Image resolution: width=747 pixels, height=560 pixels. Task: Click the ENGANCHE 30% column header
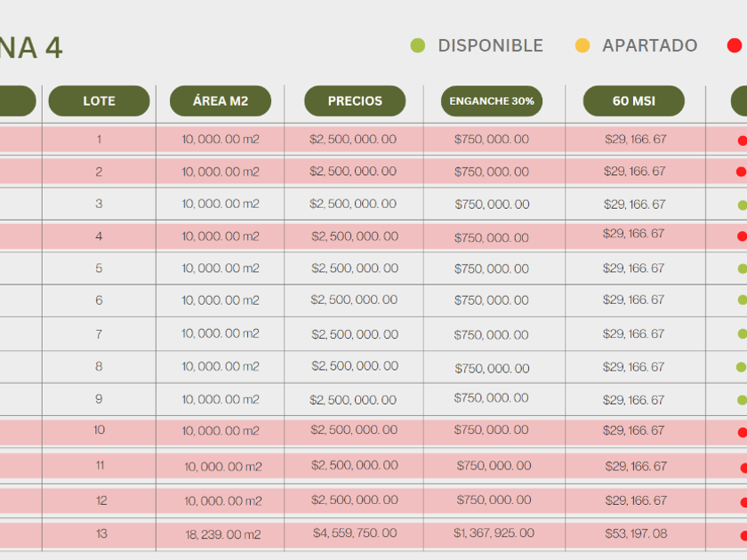pyautogui.click(x=492, y=101)
